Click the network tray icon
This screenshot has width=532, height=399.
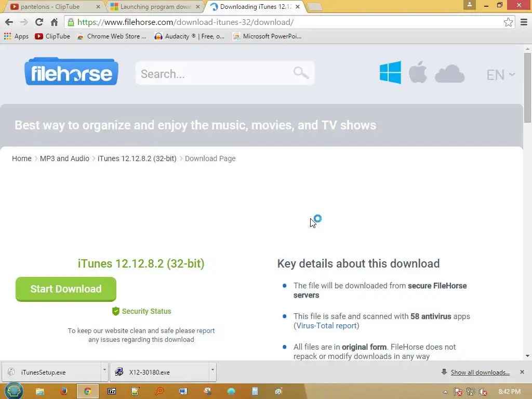(471, 392)
